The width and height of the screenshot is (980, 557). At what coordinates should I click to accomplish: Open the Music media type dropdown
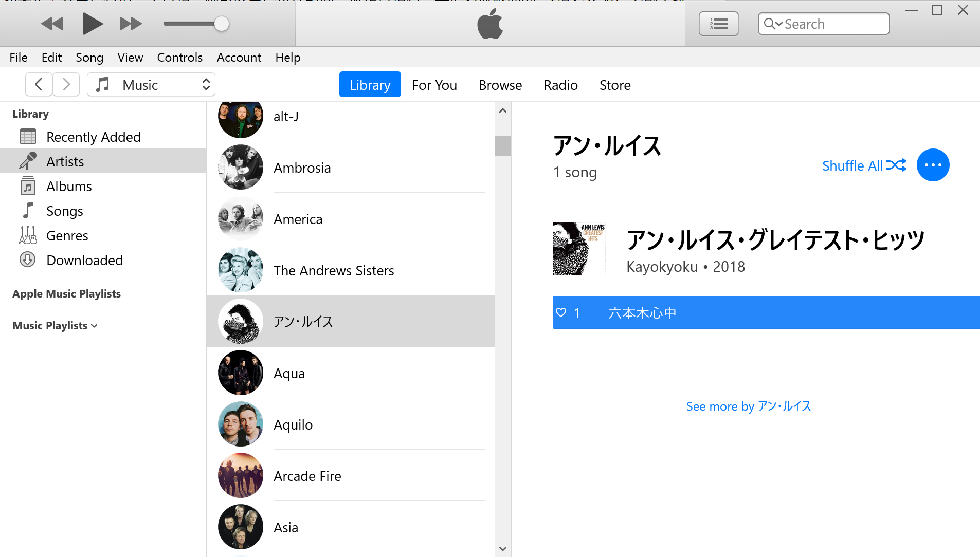pos(151,84)
